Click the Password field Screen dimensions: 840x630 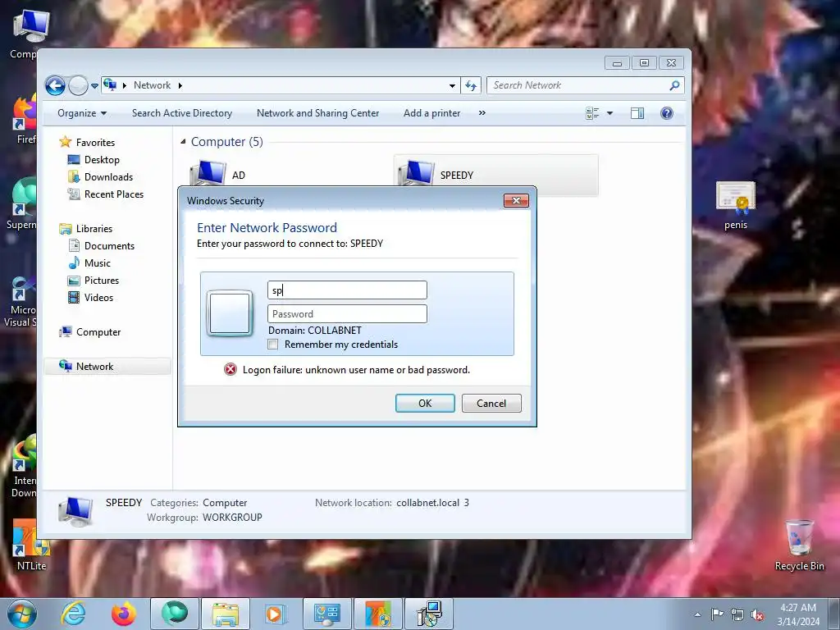point(347,314)
